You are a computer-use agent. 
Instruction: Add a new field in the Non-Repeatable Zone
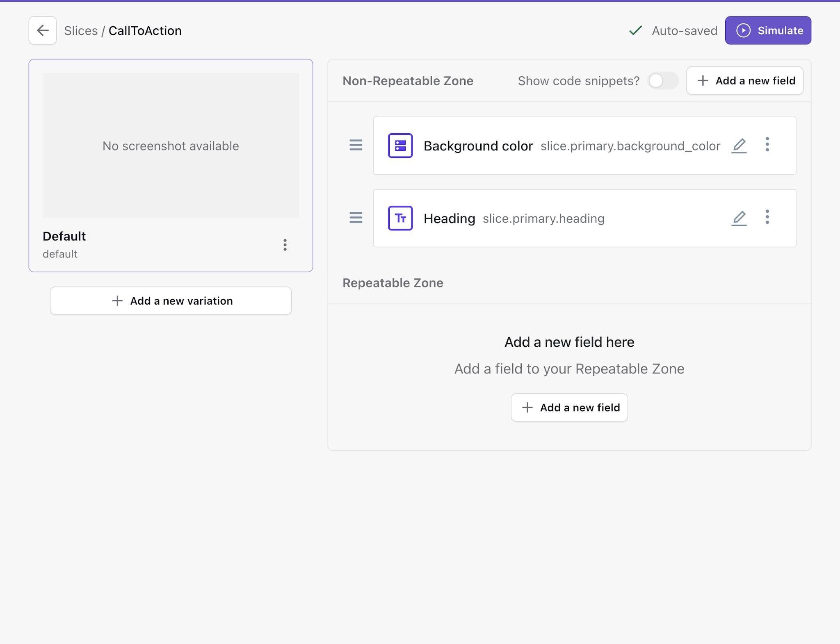(745, 80)
